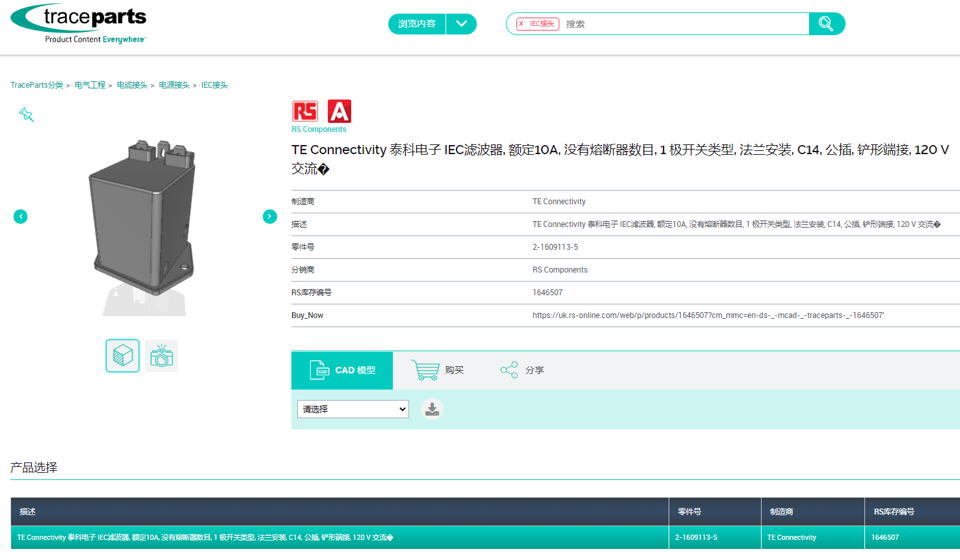Open the 请选择 CAD format dropdown
This screenshot has height=560, width=960.
(353, 409)
